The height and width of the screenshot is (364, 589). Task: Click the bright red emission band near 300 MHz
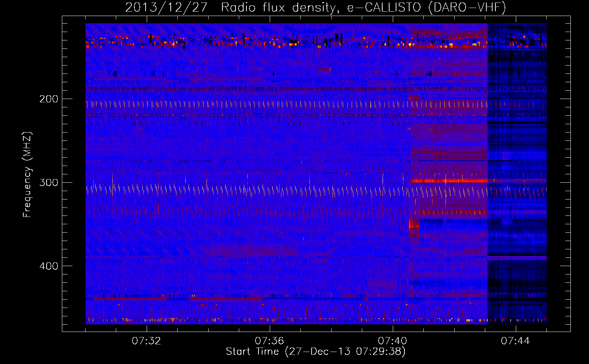[x=449, y=181]
